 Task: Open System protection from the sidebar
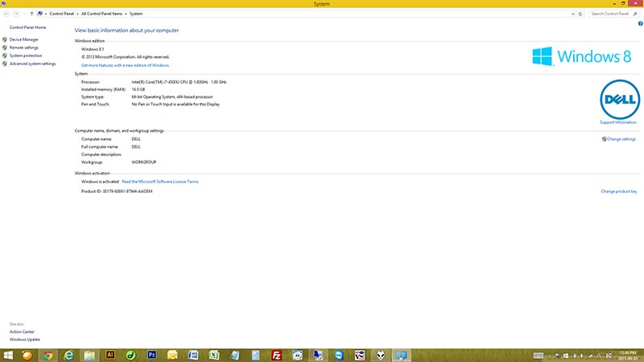[26, 56]
